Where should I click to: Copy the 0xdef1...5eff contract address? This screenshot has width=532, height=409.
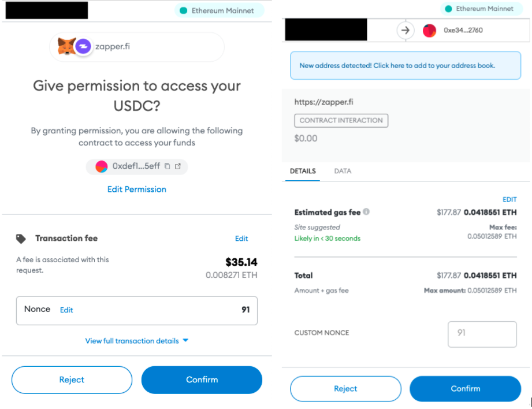(168, 166)
